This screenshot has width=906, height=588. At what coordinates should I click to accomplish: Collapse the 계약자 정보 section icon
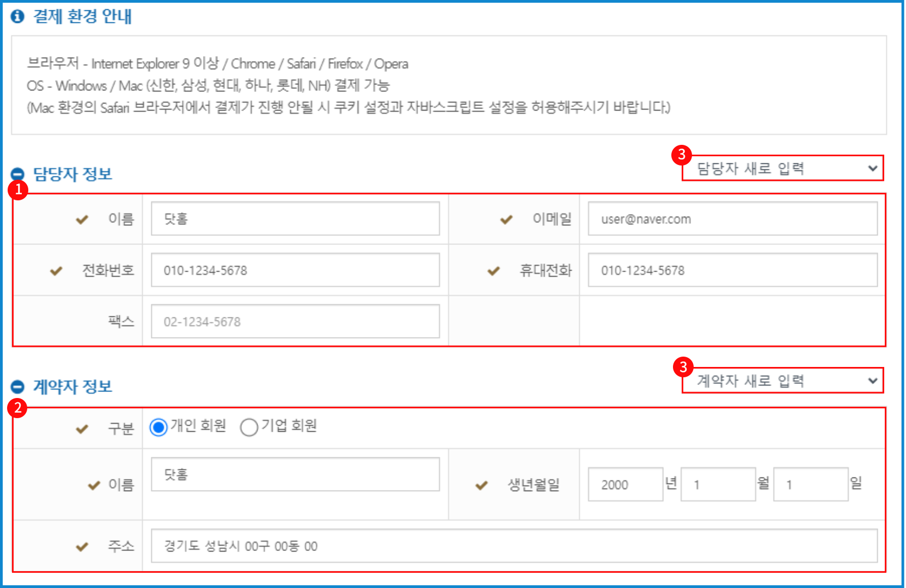click(17, 387)
